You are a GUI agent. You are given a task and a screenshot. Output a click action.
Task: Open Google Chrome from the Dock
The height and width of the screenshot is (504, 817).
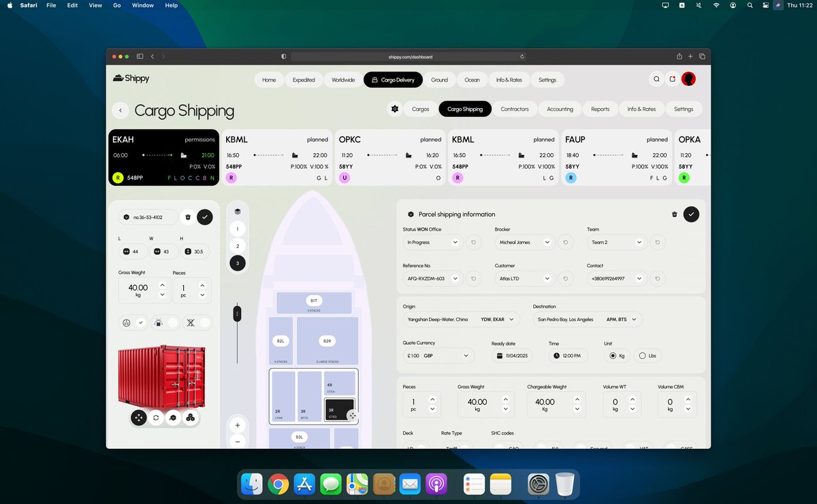click(x=278, y=484)
